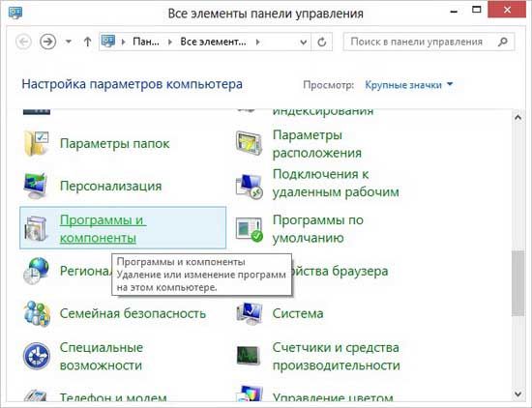Open address bar history dropdown

[304, 42]
